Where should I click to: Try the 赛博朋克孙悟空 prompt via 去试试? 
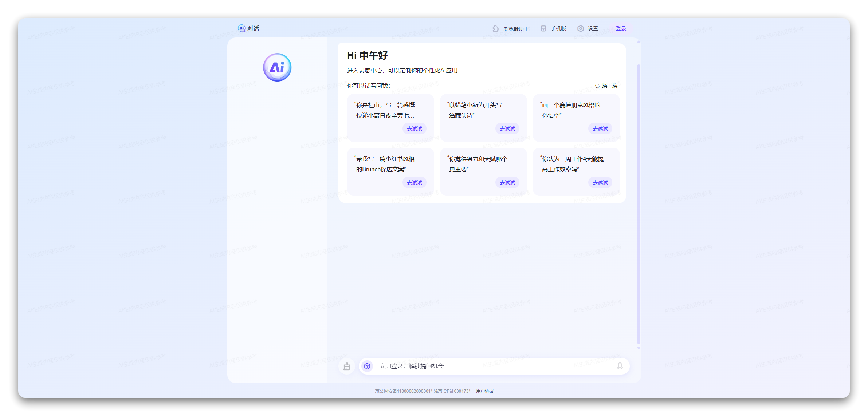coord(600,128)
